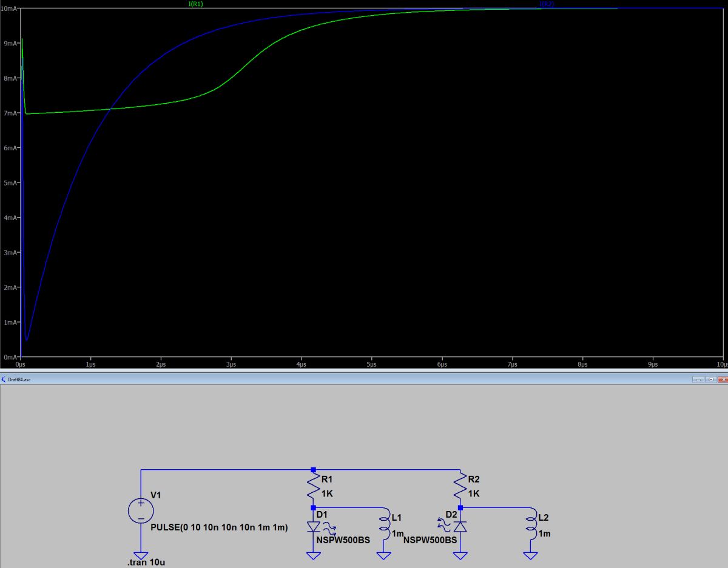Click the .tran 10u directive
The image size is (728, 568).
click(146, 563)
